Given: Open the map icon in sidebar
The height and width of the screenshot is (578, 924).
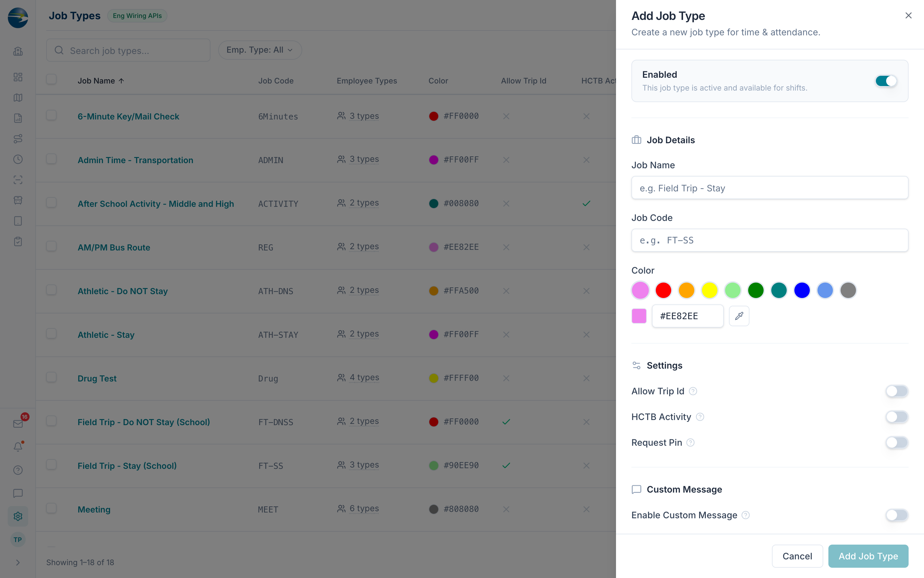Looking at the screenshot, I should pos(18,98).
